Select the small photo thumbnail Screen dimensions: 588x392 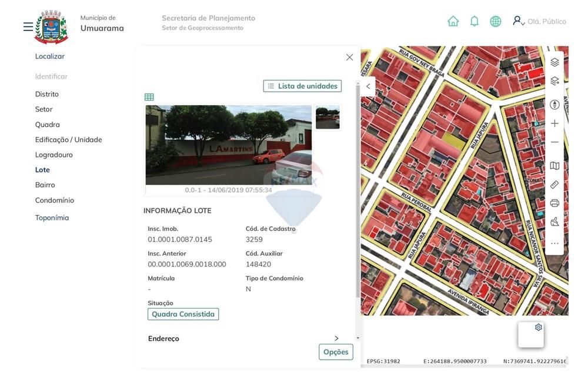click(x=328, y=117)
